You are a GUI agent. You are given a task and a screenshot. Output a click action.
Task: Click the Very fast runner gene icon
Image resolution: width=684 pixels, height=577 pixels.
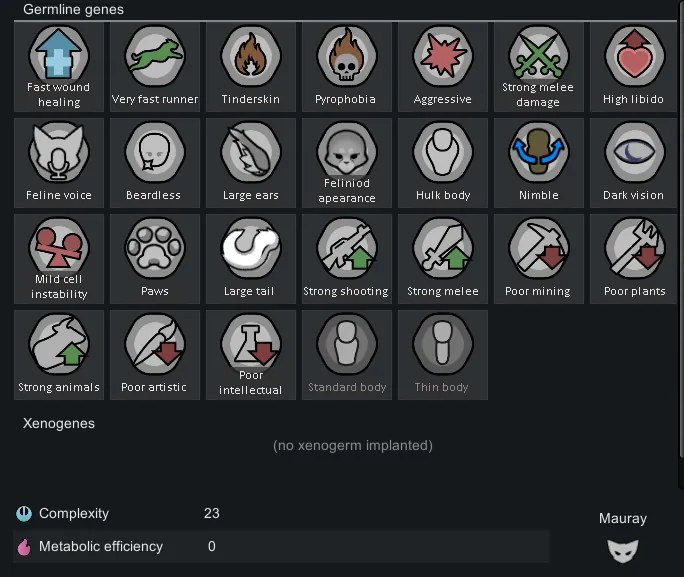(155, 56)
